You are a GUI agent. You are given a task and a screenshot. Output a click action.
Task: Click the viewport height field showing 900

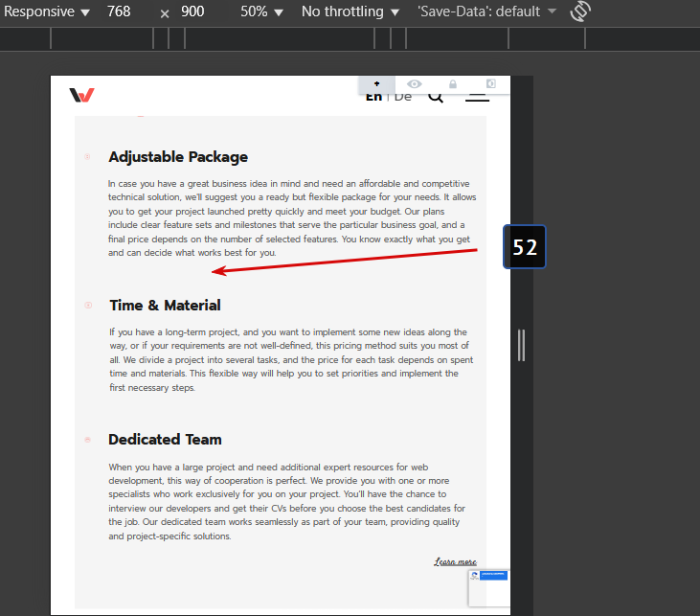coord(192,11)
